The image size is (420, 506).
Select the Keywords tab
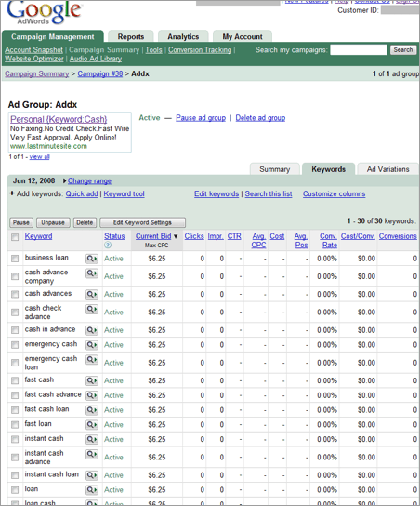pos(328,169)
